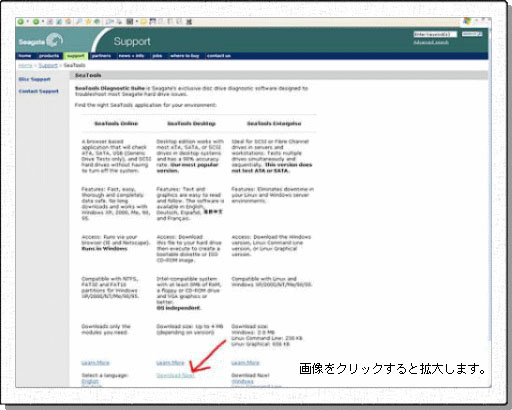Open Disc Support in the sidebar
Image resolution: width=512 pixels, height=410 pixels.
tap(35, 79)
